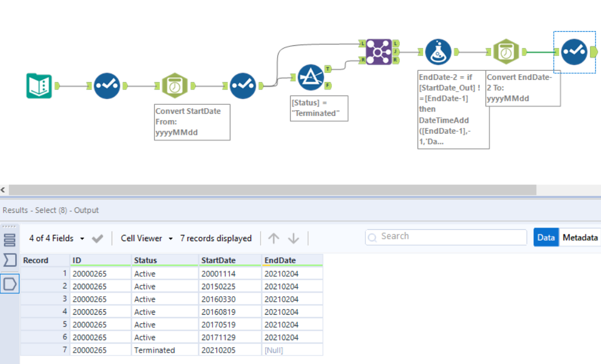Select the highlighted final Select tool

(x=574, y=52)
